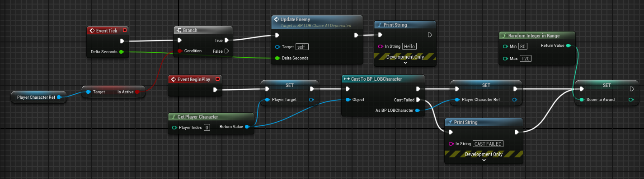Expand the Hello Print String advanced options

click(405, 63)
